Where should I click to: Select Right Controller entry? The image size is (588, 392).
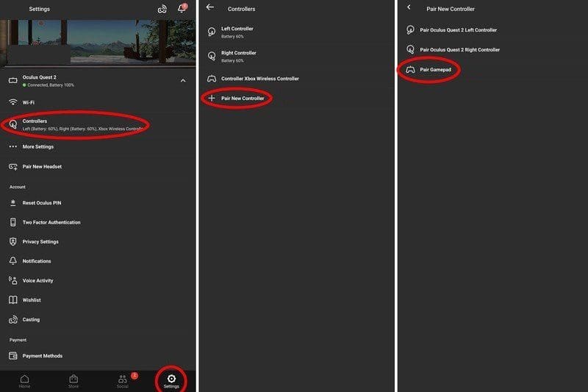click(296, 57)
